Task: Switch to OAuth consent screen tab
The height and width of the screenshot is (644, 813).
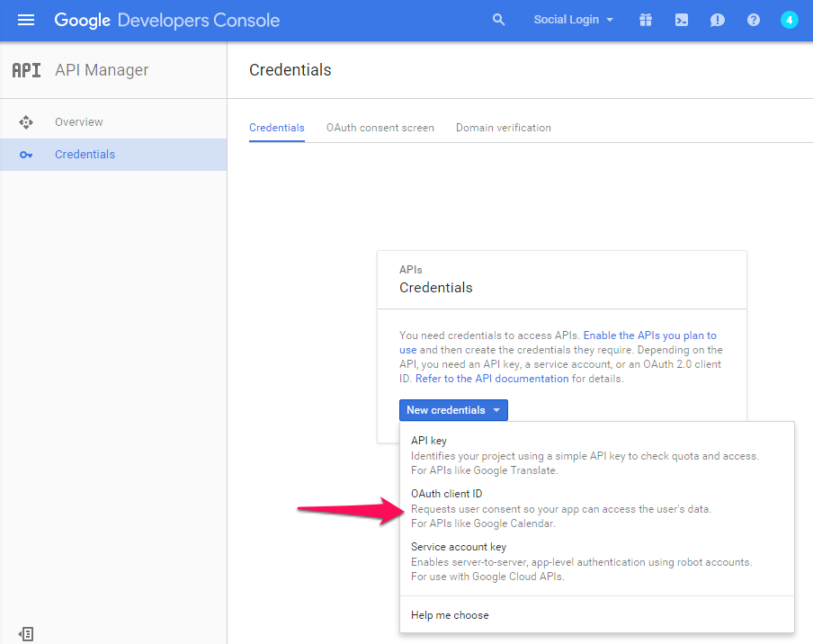Action: [x=380, y=128]
